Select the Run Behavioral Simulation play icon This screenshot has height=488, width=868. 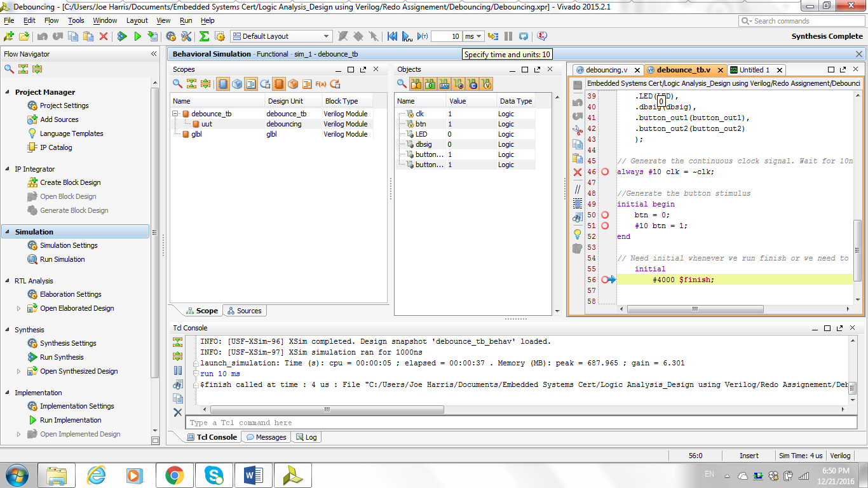click(137, 36)
